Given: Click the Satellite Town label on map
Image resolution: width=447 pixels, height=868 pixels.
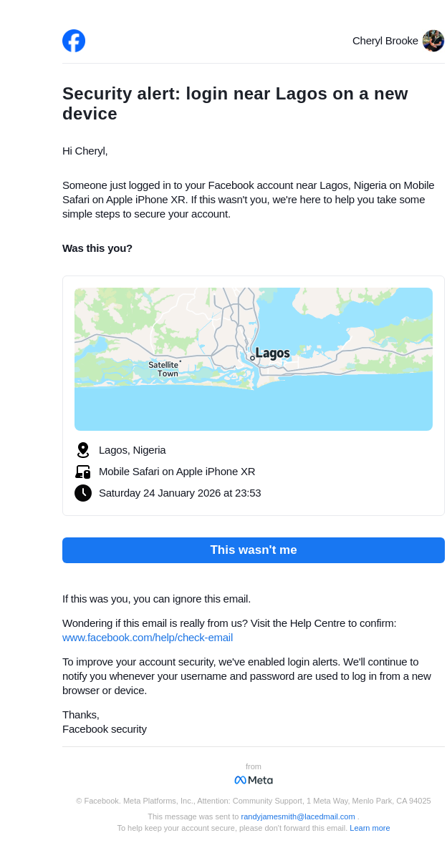Looking at the screenshot, I should [x=164, y=369].
